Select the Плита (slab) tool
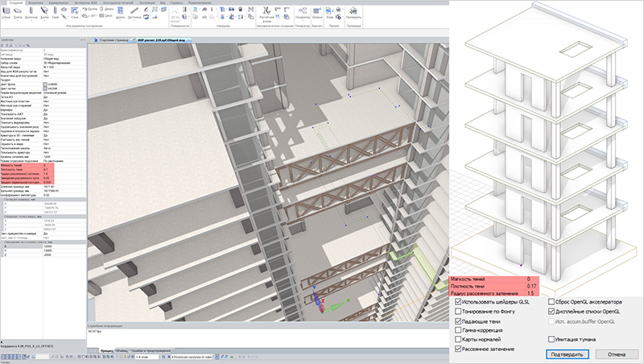644x364 pixels. tap(18, 13)
